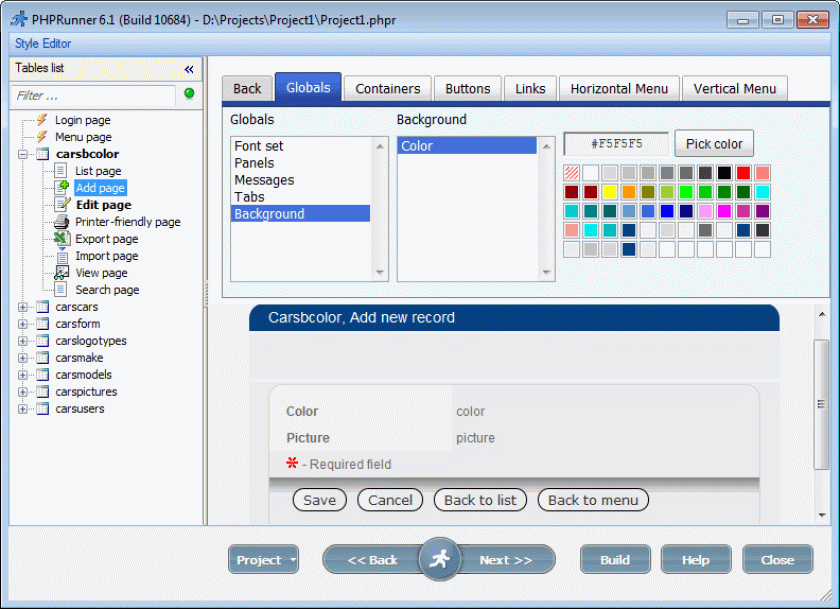The height and width of the screenshot is (609, 840).
Task: Pick the magenta color swatch
Action: [x=724, y=211]
